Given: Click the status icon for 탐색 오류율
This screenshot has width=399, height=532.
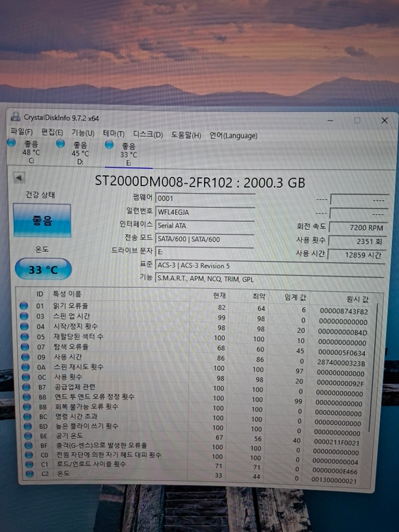Looking at the screenshot, I should point(25,347).
